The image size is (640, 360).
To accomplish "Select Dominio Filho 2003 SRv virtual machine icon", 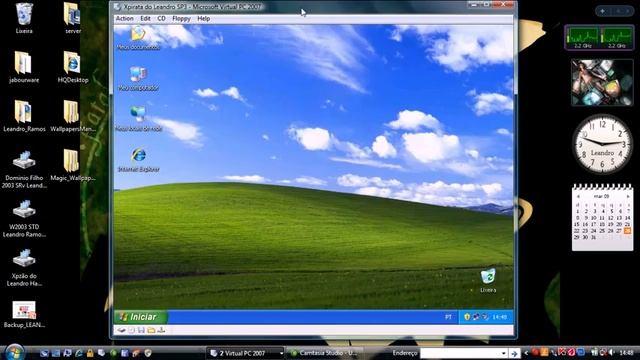I will [x=24, y=169].
